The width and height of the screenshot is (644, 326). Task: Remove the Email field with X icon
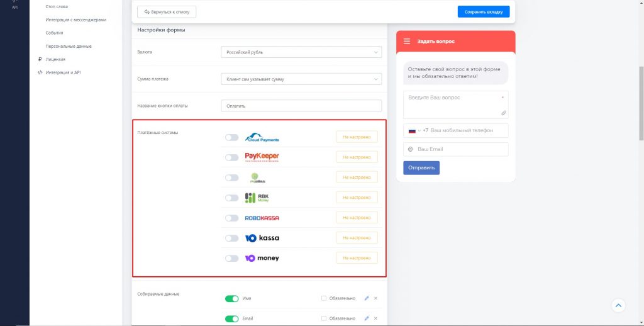[376, 318]
